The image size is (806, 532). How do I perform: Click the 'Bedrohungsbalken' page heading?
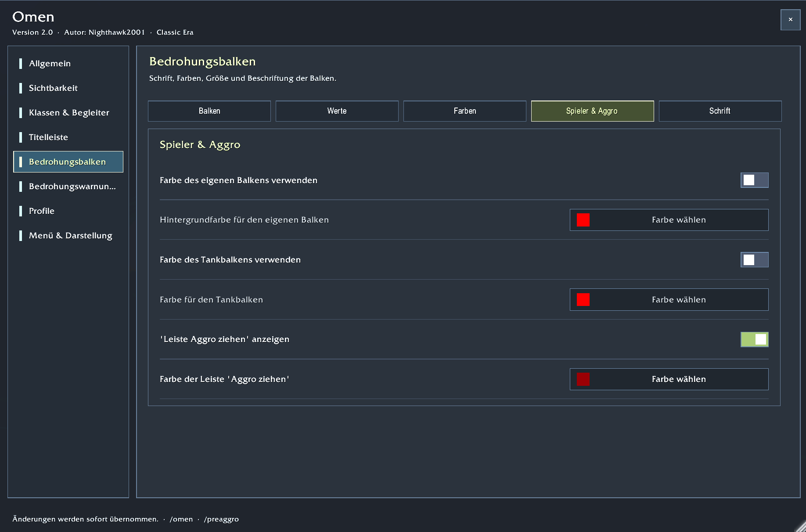coord(202,61)
